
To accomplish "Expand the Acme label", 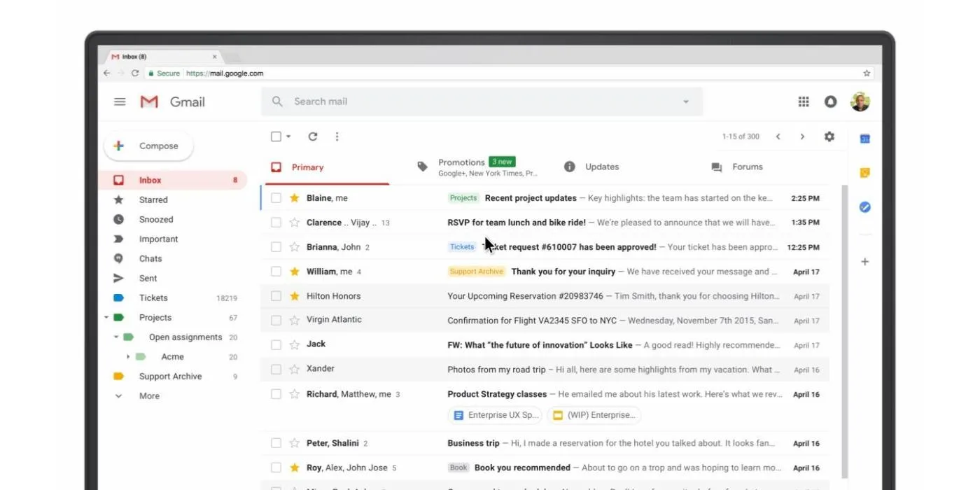I will click(x=128, y=357).
